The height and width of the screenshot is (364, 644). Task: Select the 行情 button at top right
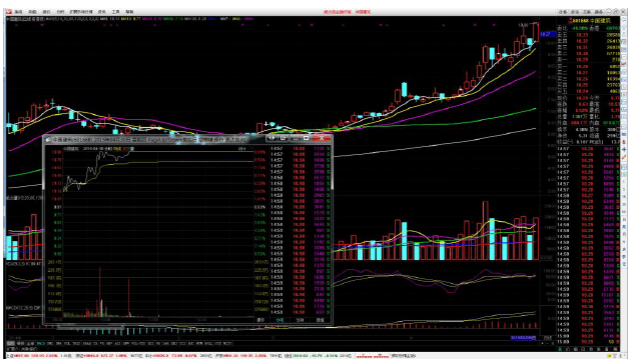pos(563,12)
